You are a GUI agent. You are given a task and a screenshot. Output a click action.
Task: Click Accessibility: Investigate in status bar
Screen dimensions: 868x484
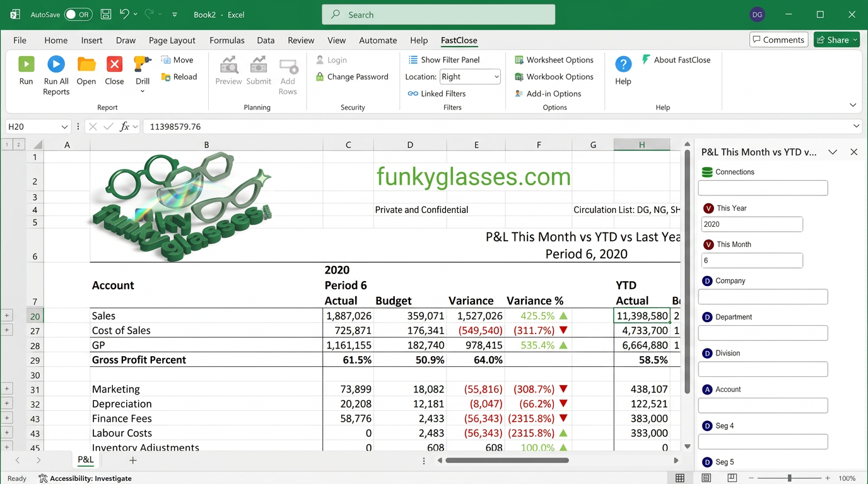pos(85,478)
